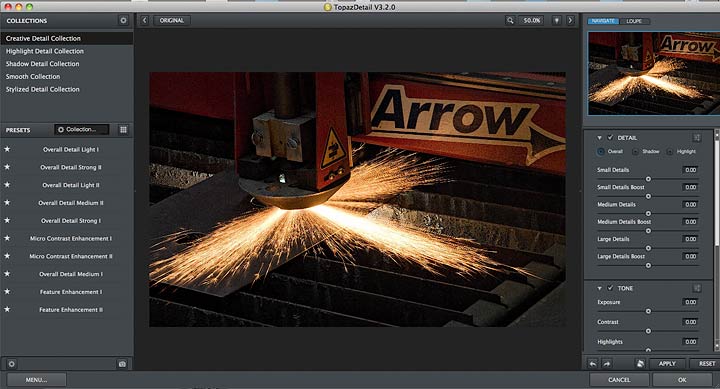The width and height of the screenshot is (720, 389).
Task: Apply the Feature Enhancement I preset
Action: (x=70, y=292)
